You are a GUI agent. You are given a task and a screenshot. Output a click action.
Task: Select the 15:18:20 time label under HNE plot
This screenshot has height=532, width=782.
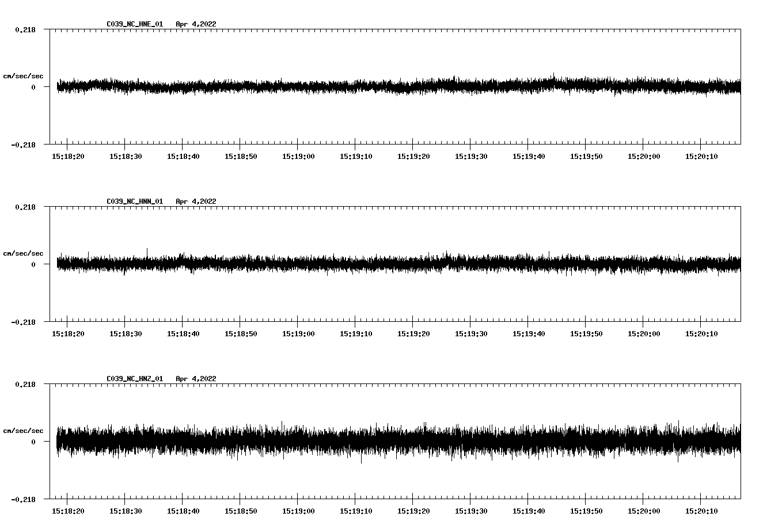(68, 157)
